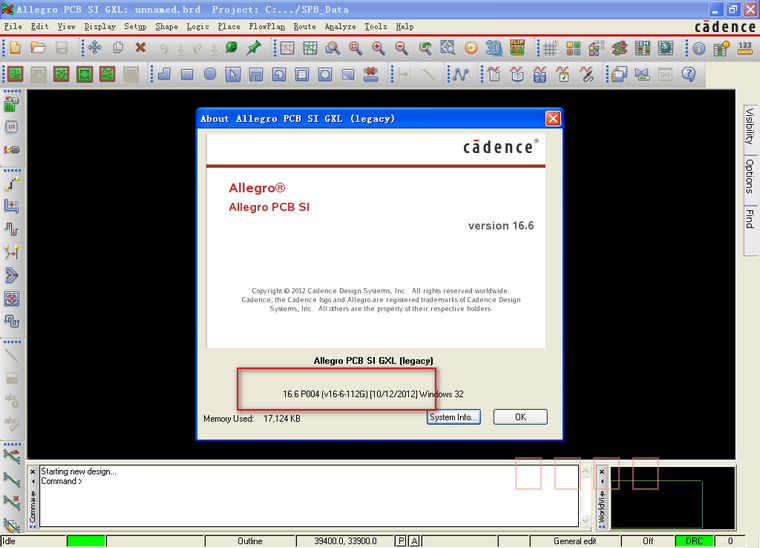Open the Route menu
Viewport: 760px width, 548px height.
click(304, 27)
